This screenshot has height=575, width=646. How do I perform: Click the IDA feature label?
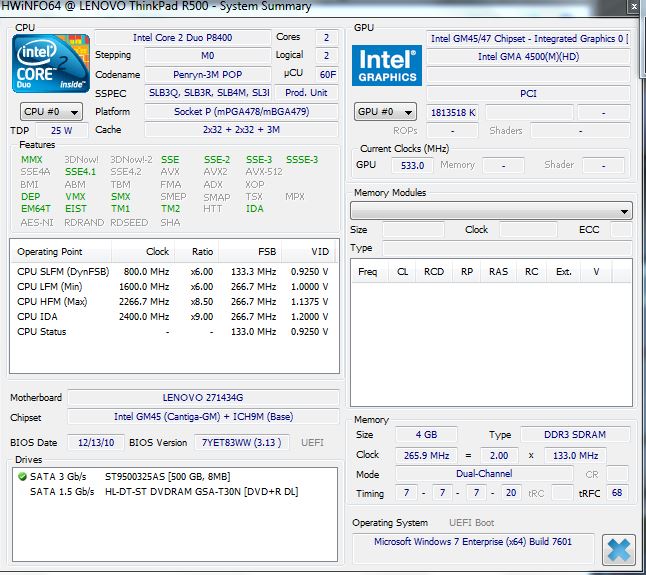point(255,209)
